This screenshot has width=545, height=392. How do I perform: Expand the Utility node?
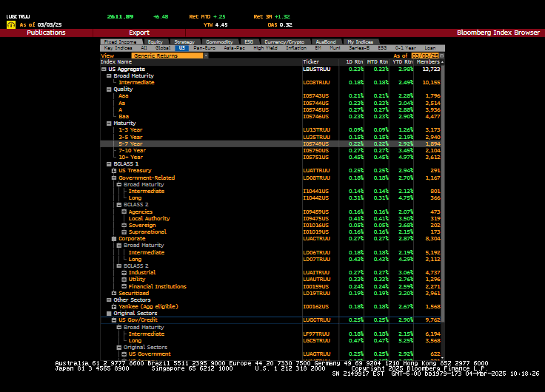pos(124,279)
